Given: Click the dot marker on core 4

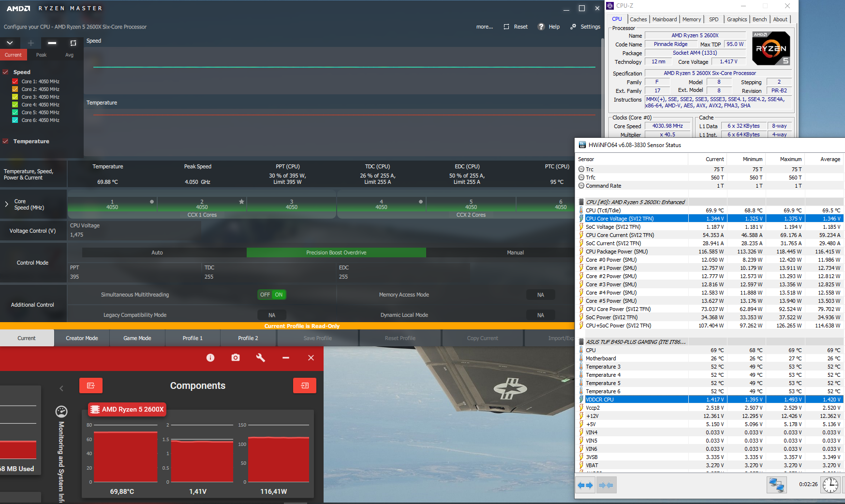Looking at the screenshot, I should [x=421, y=202].
